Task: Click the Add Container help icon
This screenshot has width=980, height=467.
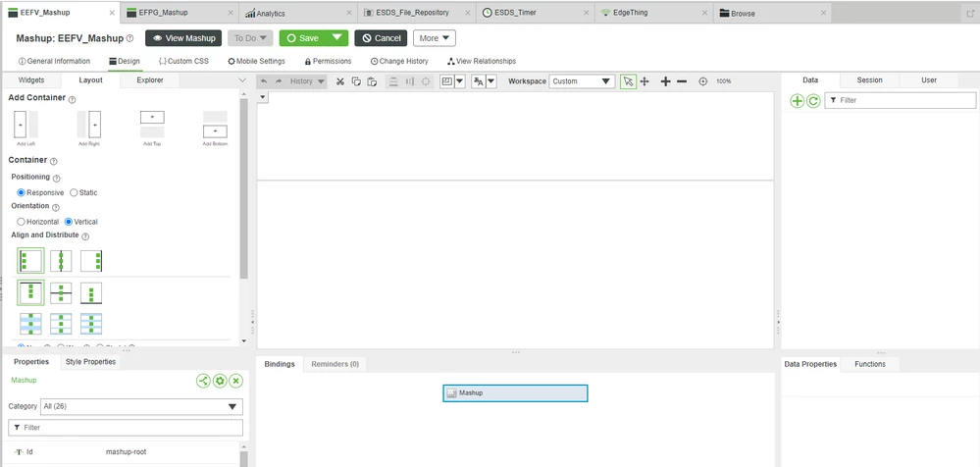Action: click(72, 99)
